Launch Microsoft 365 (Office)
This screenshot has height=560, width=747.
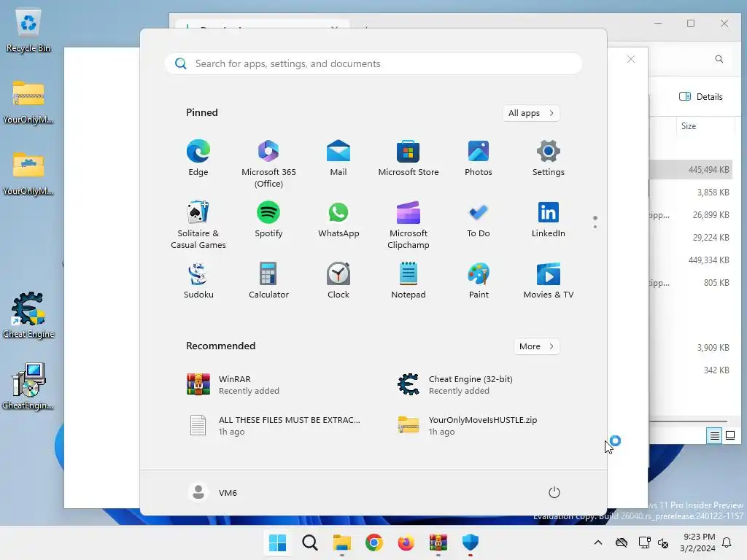point(268,163)
